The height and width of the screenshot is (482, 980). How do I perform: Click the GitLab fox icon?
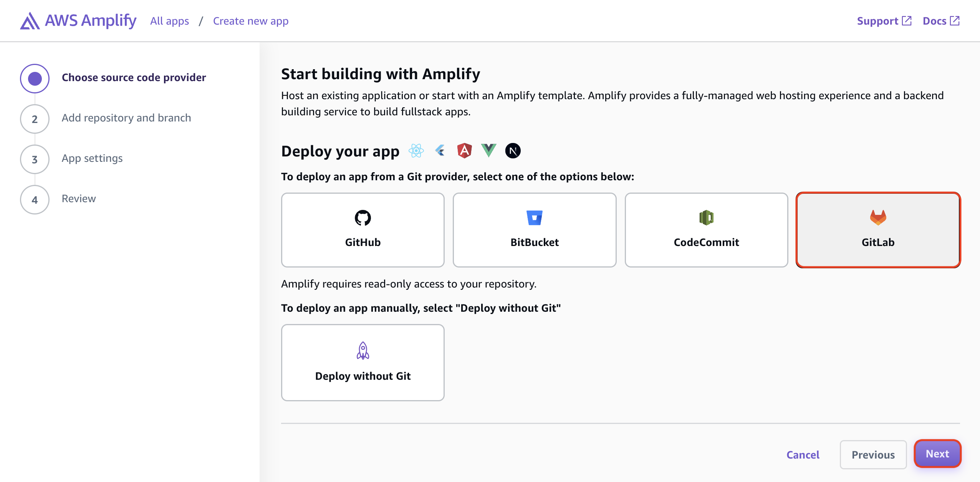(878, 218)
